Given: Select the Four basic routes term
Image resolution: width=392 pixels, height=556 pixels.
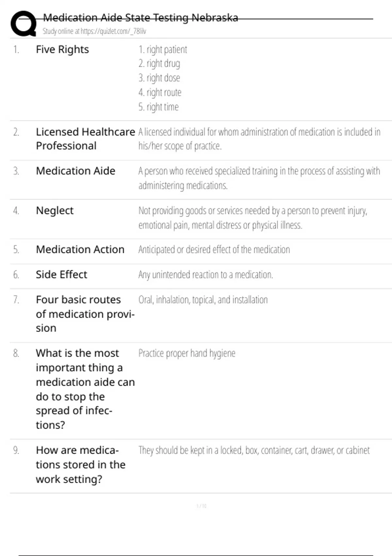Looking at the screenshot, I should pyautogui.click(x=85, y=314).
